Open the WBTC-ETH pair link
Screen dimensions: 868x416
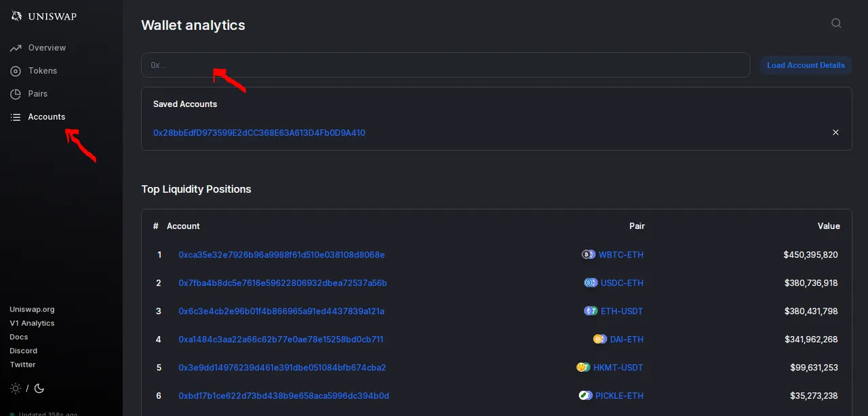click(621, 255)
